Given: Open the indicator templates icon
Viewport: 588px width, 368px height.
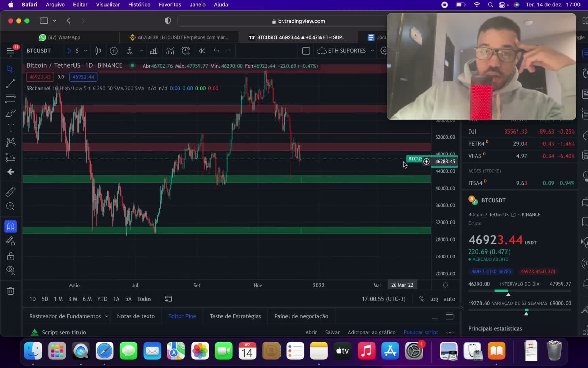Looking at the screenshot, I should click(170, 51).
